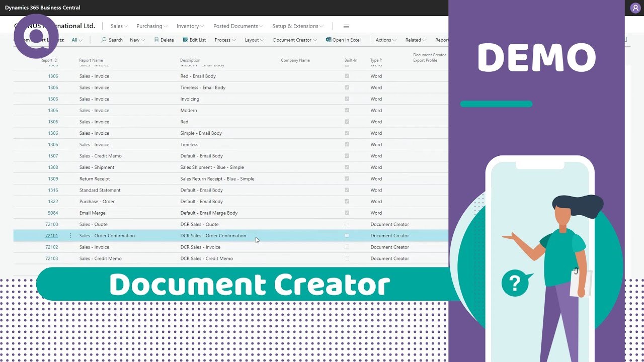Image resolution: width=644 pixels, height=362 pixels.
Task: Open row options dots for Report 72101
Action: tap(70, 236)
